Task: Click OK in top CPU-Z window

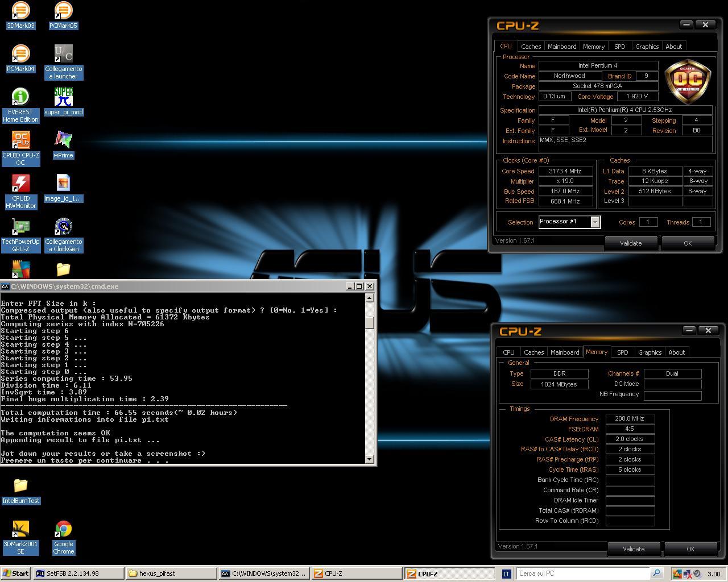Action: tap(688, 243)
